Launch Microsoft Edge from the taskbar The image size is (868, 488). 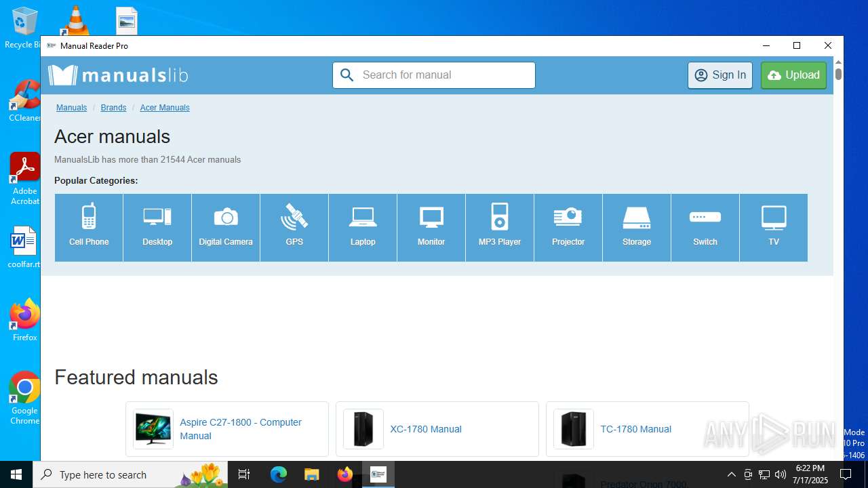click(x=279, y=474)
